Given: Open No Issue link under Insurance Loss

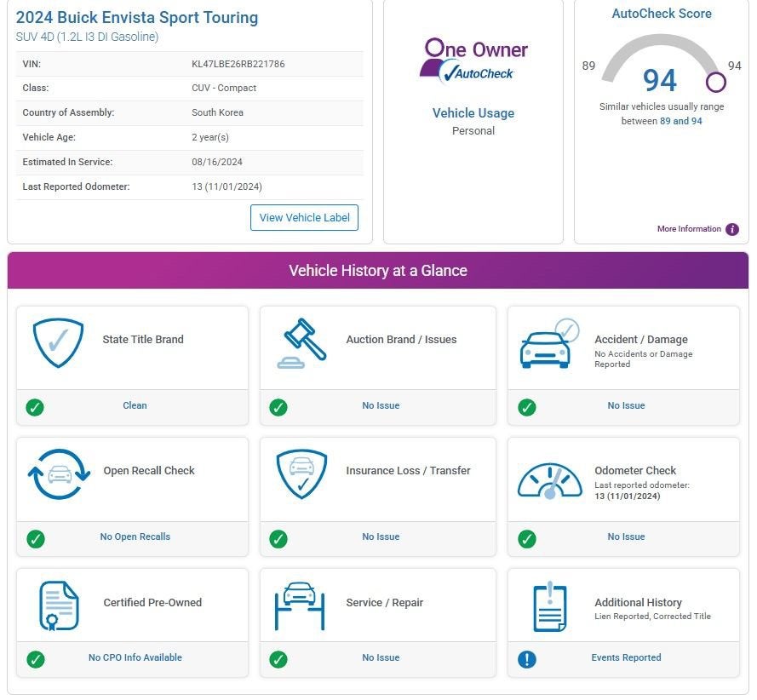Looking at the screenshot, I should click(381, 536).
